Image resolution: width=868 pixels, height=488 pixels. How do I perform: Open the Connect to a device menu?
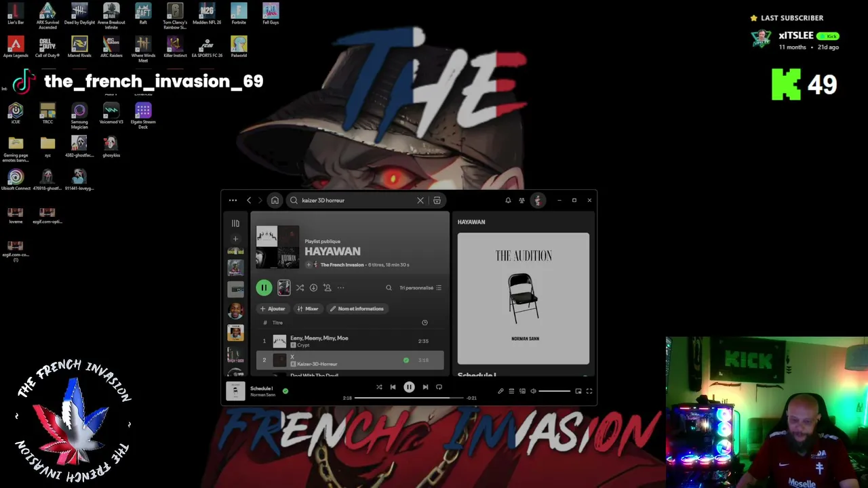click(x=522, y=391)
